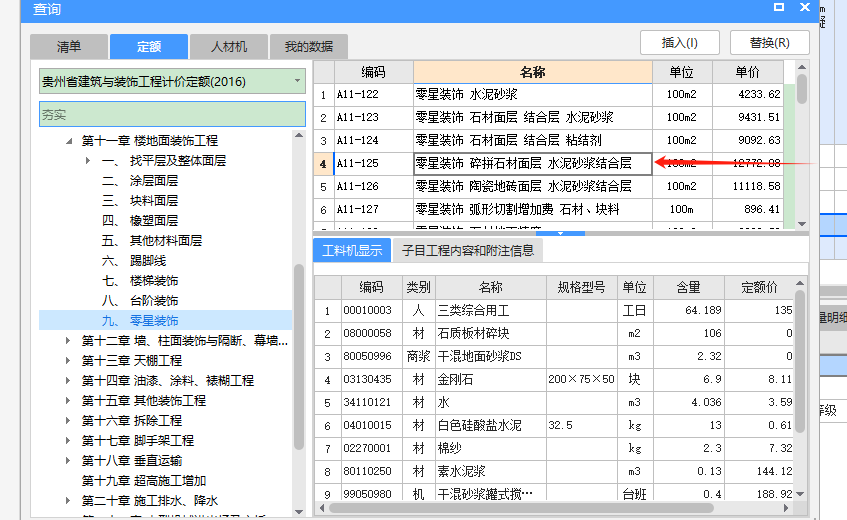Open the 人材机 tab
This screenshot has width=847, height=520.
coord(229,46)
